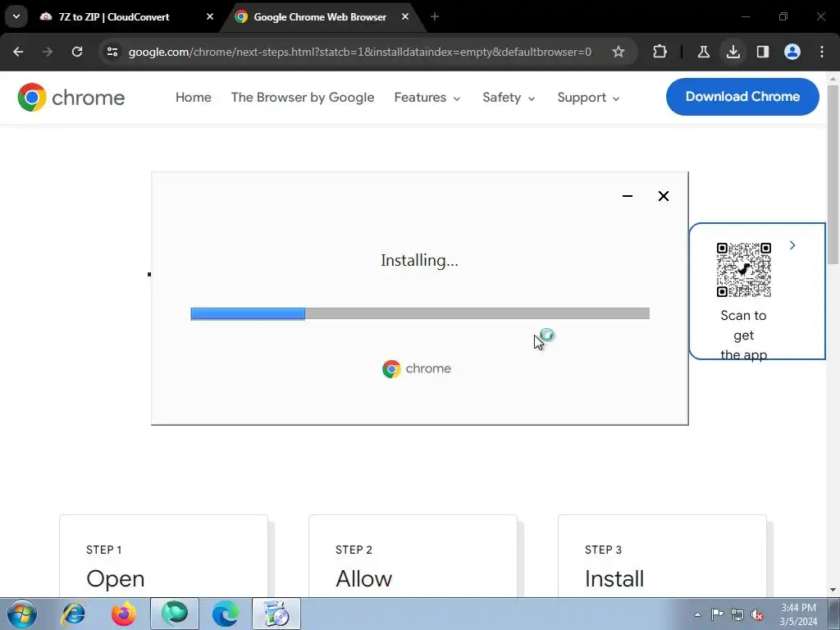Open Chrome three-dot menu
This screenshot has height=630, width=840.
821,52
